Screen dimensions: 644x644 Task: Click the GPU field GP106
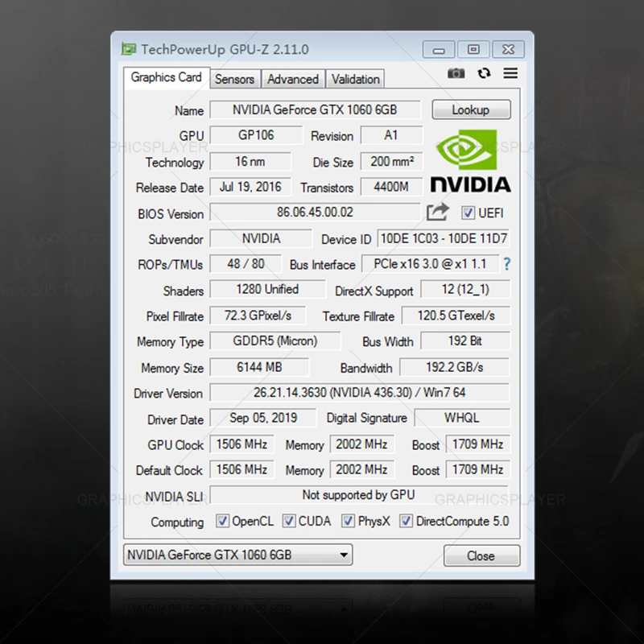[256, 135]
